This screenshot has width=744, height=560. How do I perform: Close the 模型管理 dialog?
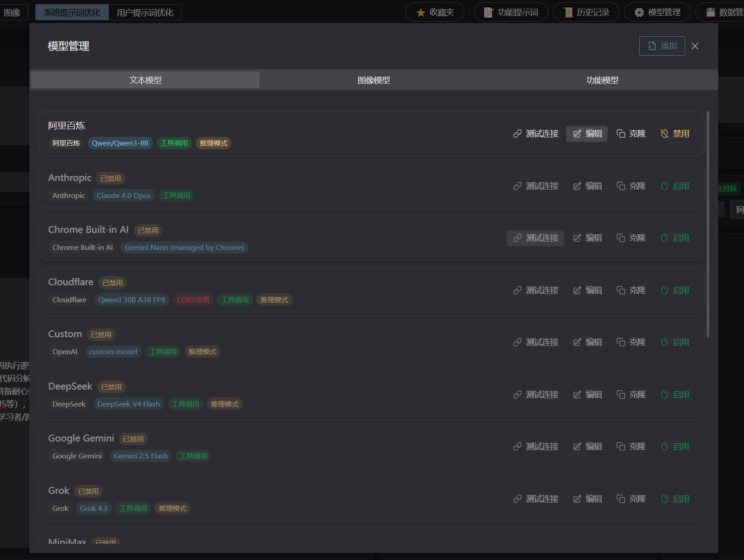[695, 46]
